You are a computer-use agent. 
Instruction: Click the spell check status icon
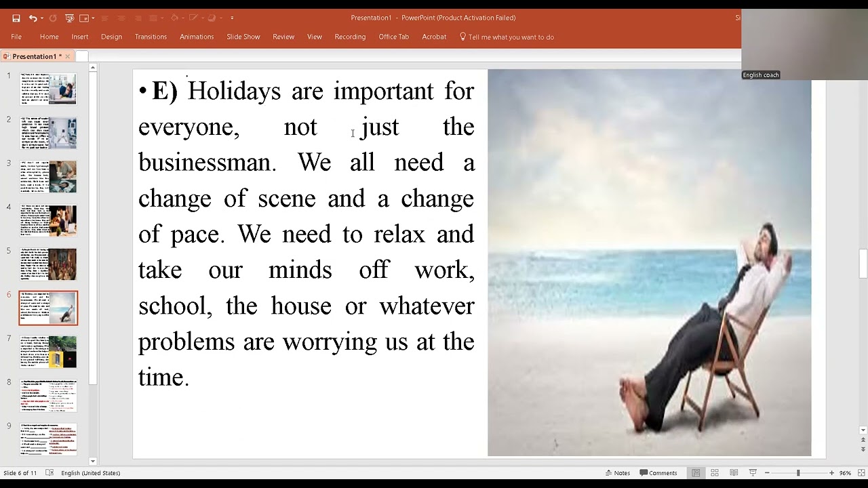(x=50, y=473)
